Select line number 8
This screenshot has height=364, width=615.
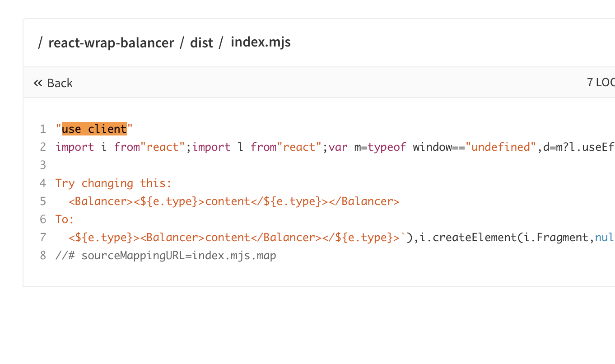[43, 255]
